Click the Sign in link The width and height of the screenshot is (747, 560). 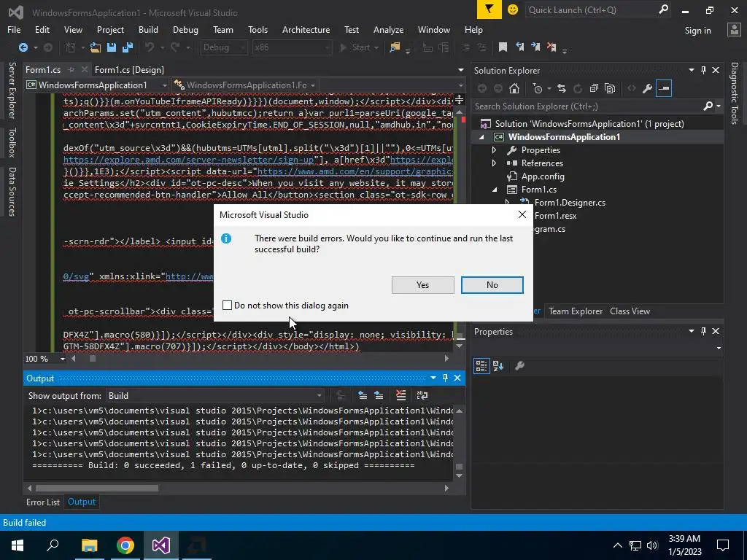[697, 31]
